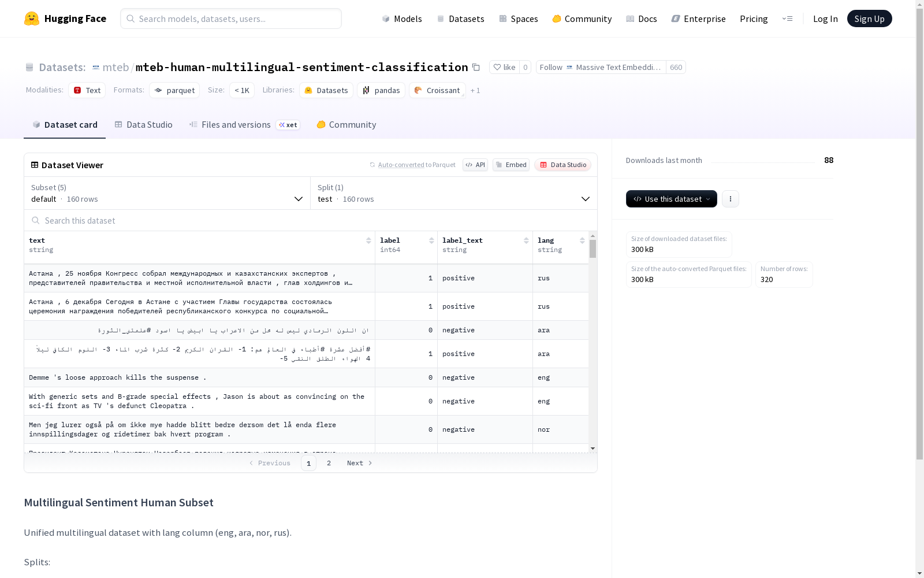Open the Pricing page link
This screenshot has height=578, width=924.
[754, 18]
